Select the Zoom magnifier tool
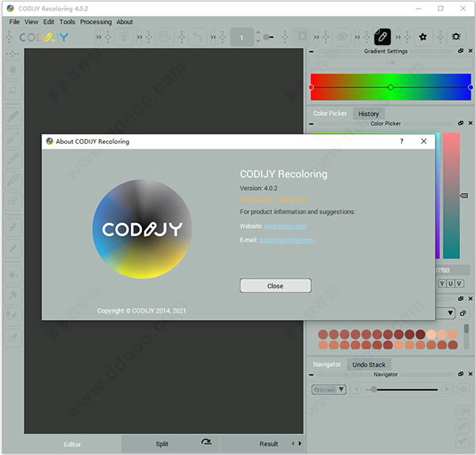This screenshot has height=455, width=476. coord(13,91)
